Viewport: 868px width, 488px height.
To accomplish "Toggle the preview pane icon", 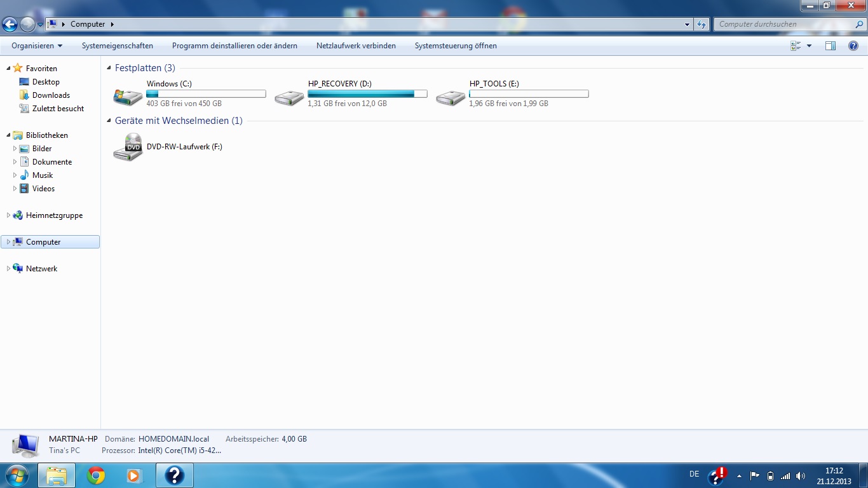I will 831,46.
